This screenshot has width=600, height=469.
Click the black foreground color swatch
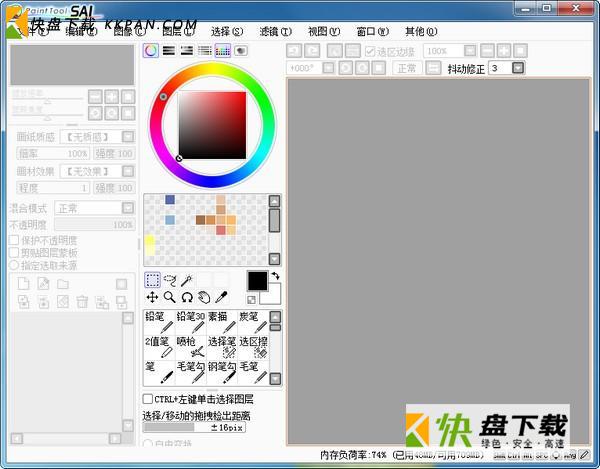(x=257, y=280)
